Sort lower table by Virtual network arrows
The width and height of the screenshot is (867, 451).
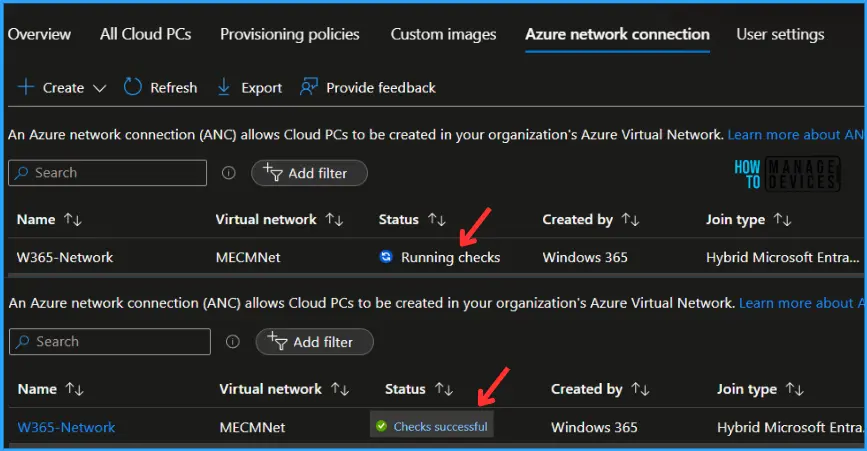click(340, 389)
